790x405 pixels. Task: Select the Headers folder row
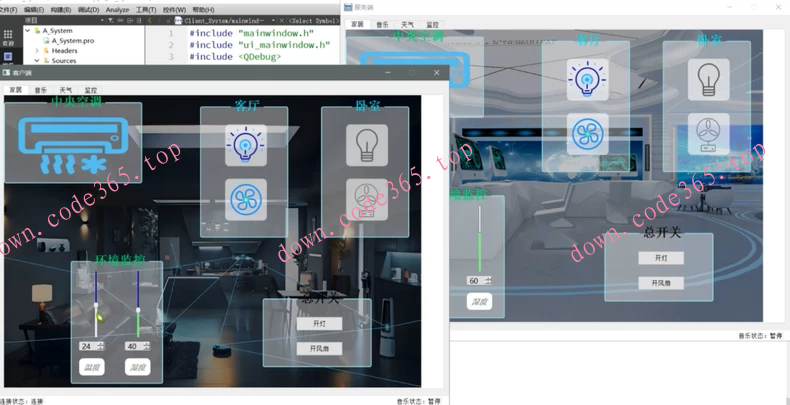[64, 51]
